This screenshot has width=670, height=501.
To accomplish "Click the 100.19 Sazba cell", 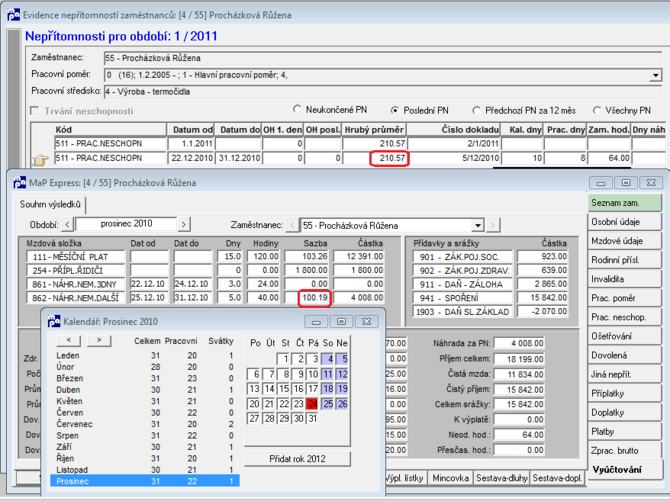I will [x=307, y=298].
